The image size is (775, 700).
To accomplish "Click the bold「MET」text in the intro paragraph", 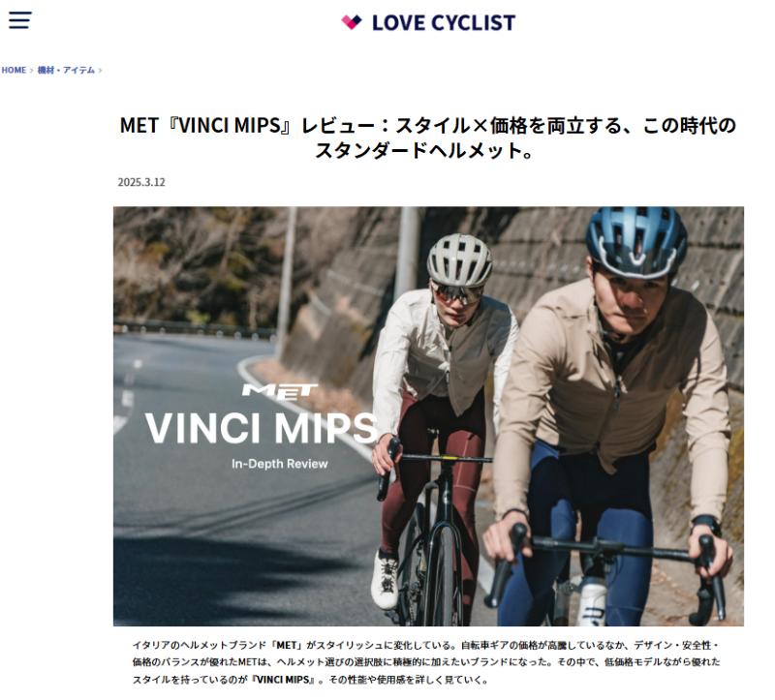I will 286,645.
